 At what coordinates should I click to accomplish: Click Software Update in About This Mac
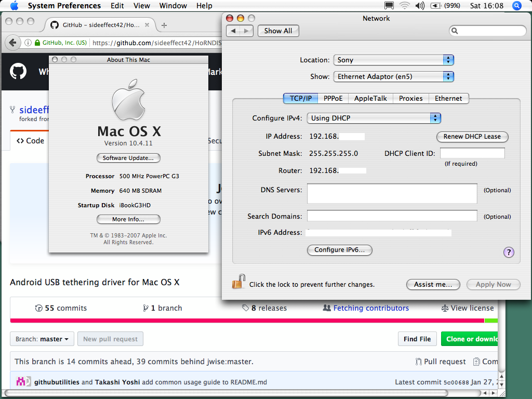(128, 158)
